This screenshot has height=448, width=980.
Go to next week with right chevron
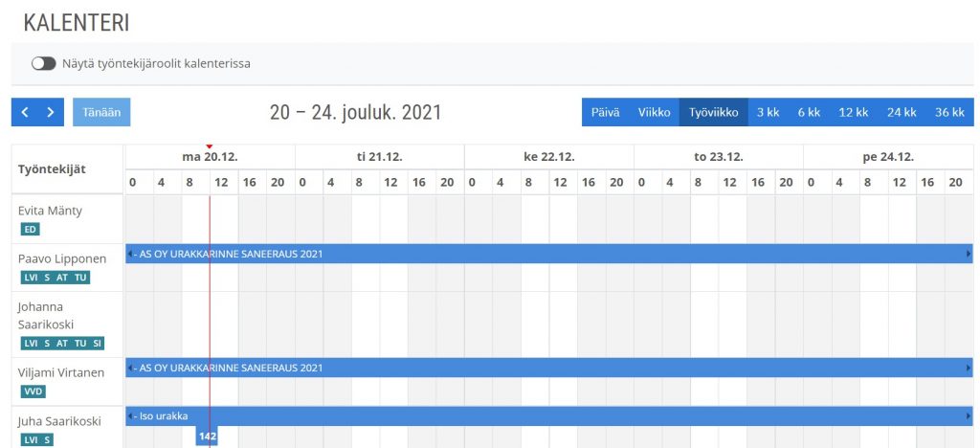tap(51, 112)
